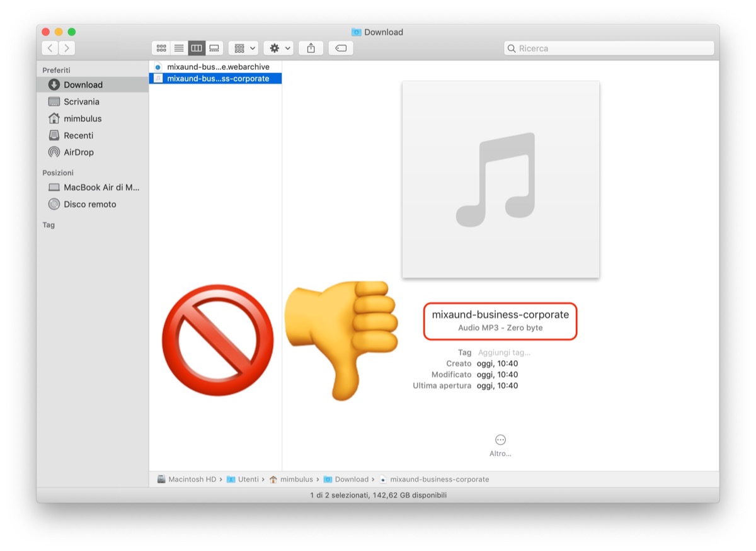Click Utenti in the path bar
The image size is (756, 551).
tap(243, 479)
